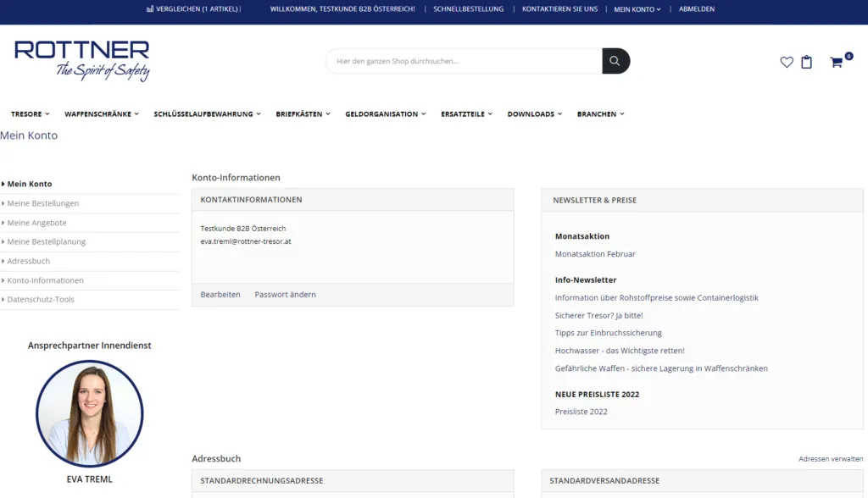Screen dimensions: 868x498
Task: Click the Rottner logo
Action: (82, 61)
